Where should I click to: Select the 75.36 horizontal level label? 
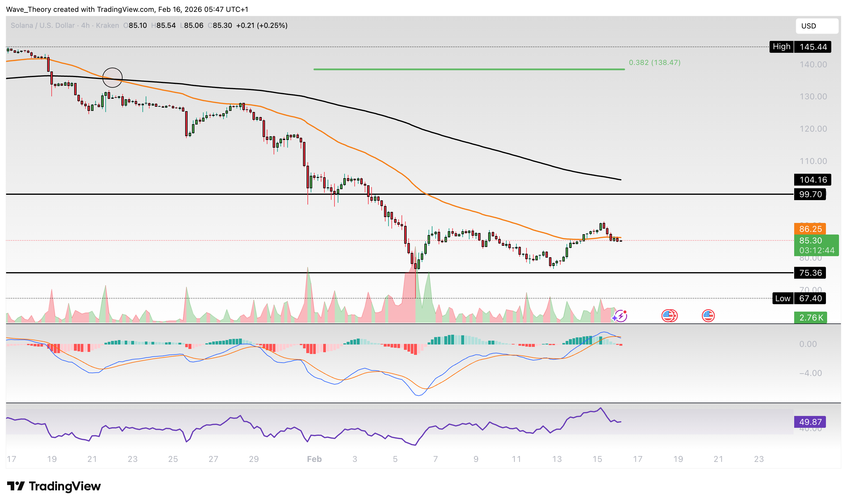pyautogui.click(x=810, y=273)
